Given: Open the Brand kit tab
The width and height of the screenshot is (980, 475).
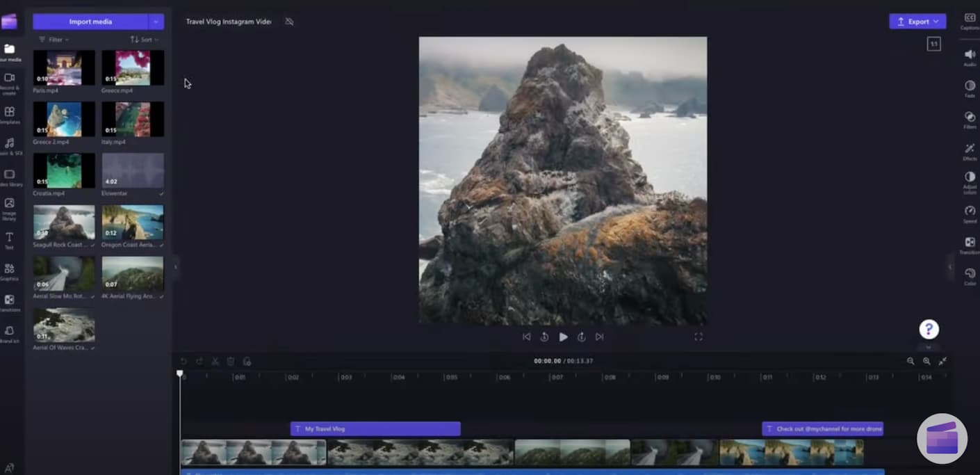Looking at the screenshot, I should pyautogui.click(x=9, y=332).
